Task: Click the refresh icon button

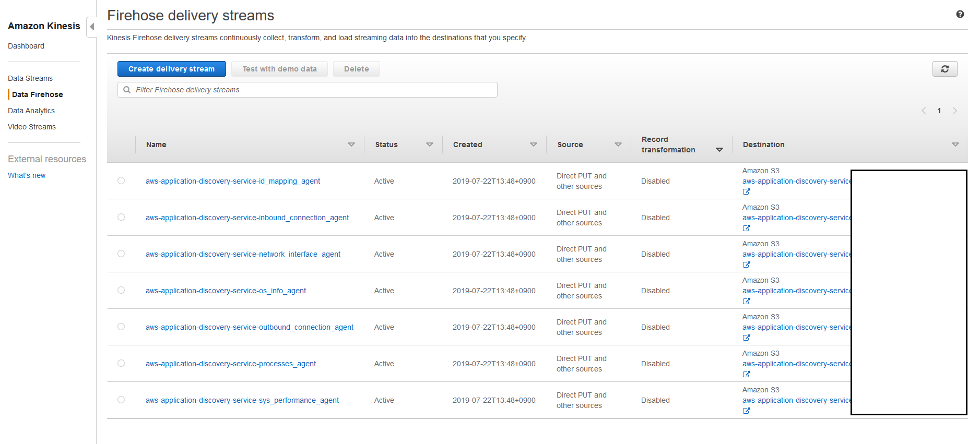Action: click(944, 69)
